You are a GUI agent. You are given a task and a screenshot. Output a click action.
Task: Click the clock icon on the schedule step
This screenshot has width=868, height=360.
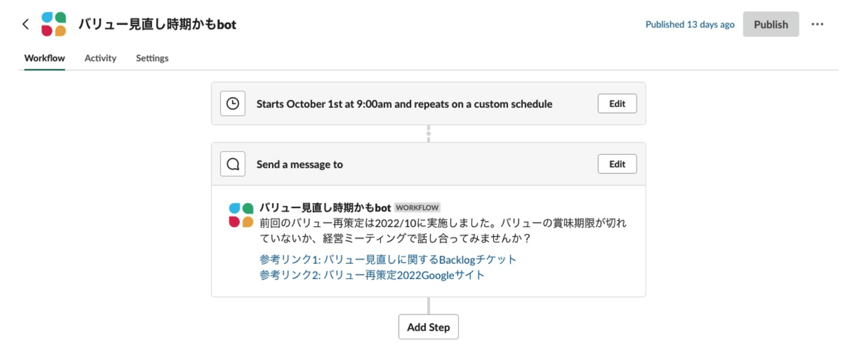pos(233,104)
